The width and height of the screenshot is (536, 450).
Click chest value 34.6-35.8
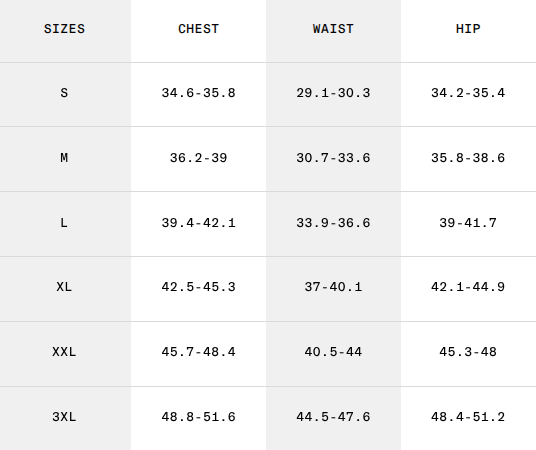pos(199,93)
